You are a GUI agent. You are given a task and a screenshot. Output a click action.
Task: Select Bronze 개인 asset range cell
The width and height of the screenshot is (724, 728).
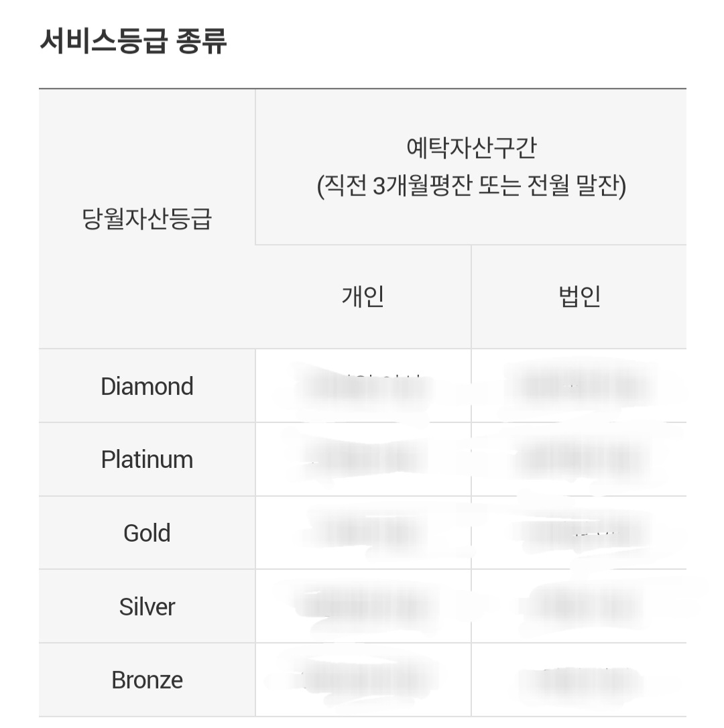363,680
